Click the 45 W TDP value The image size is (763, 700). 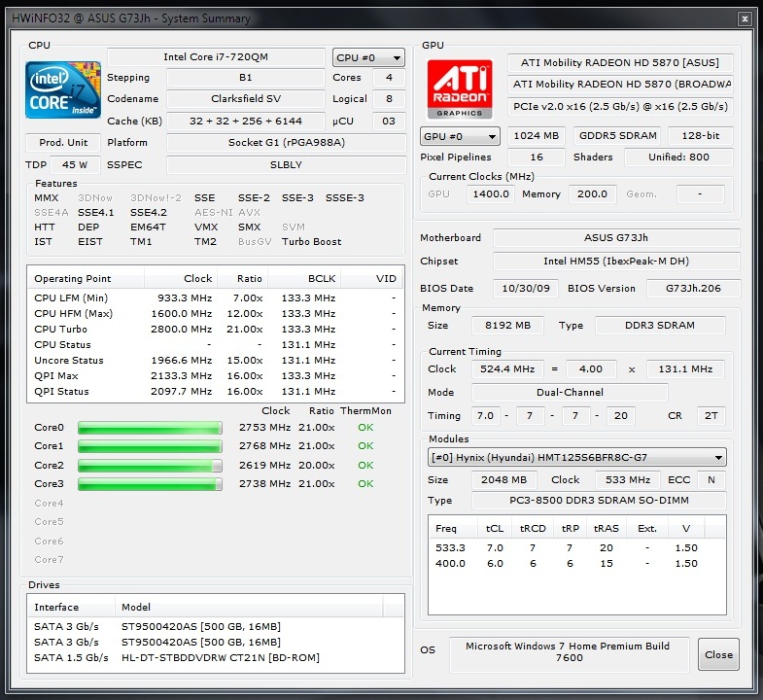click(75, 165)
